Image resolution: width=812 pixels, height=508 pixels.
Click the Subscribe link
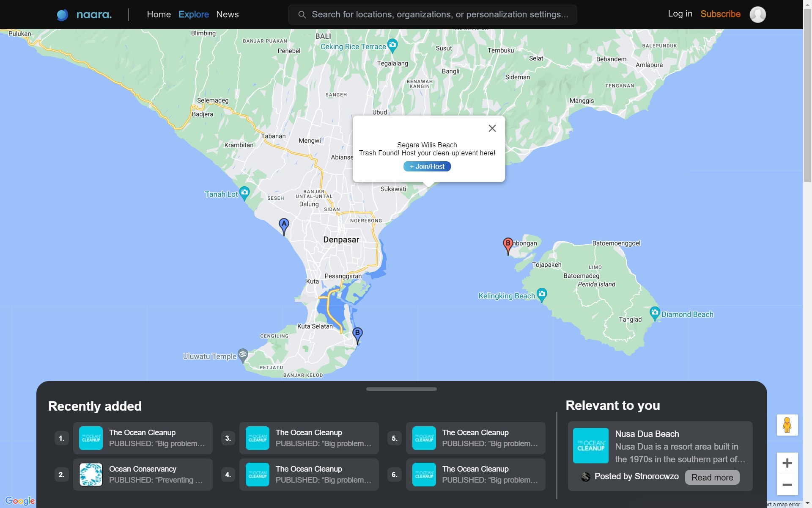[x=720, y=14]
